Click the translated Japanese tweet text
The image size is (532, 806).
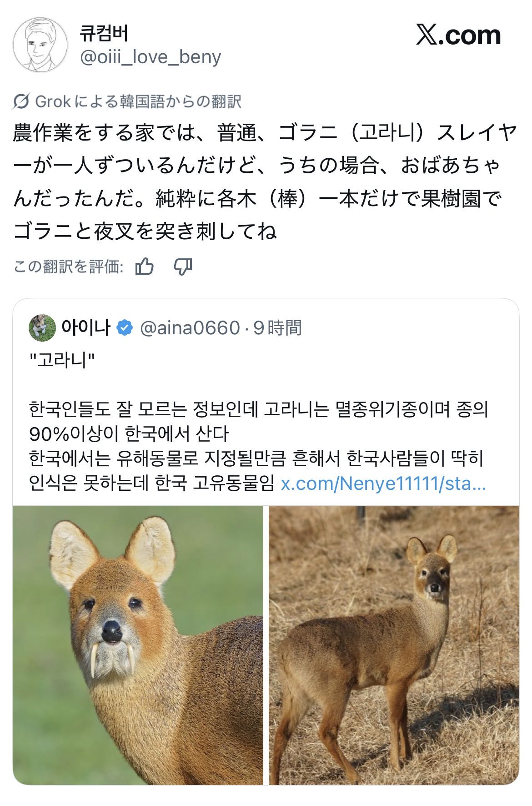(x=264, y=182)
